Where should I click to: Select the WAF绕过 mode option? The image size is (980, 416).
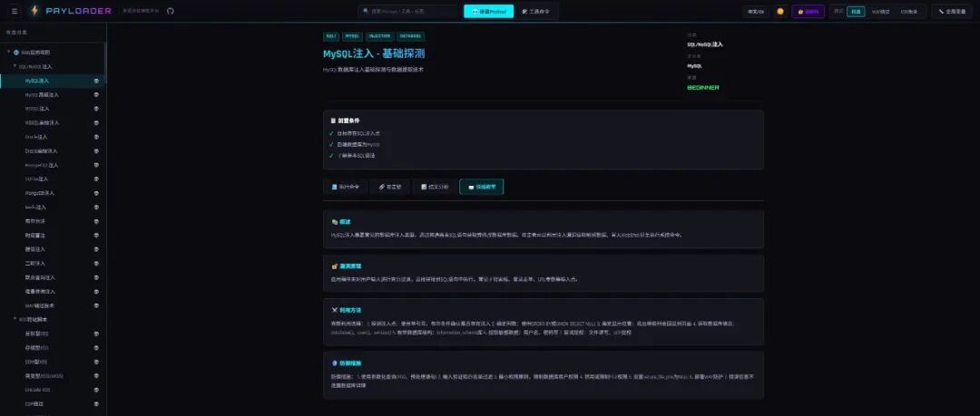coord(880,11)
